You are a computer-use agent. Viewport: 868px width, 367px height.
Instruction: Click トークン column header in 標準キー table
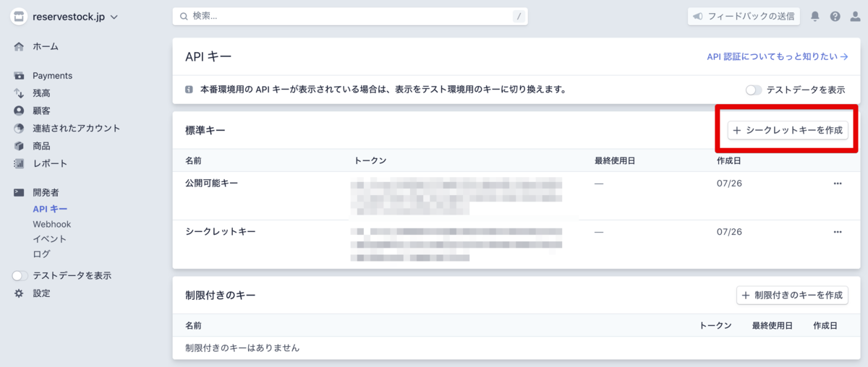[x=370, y=160]
